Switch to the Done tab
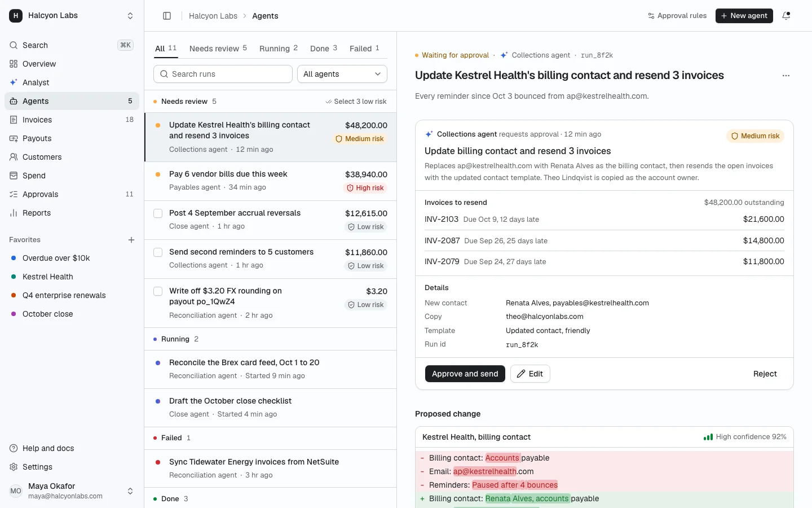Viewport: 812px width, 508px height. click(324, 49)
